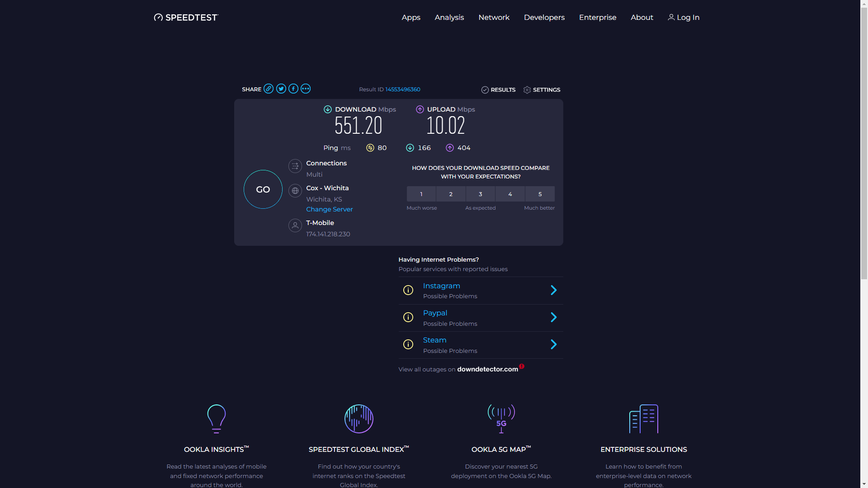
Task: Open Result ID 14553496360 link
Action: [x=402, y=89]
